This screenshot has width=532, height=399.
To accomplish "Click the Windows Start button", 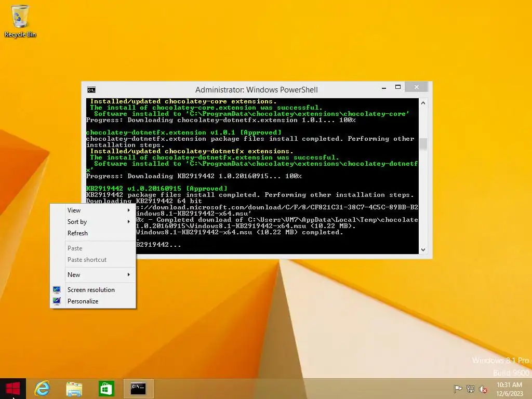I will (x=13, y=389).
